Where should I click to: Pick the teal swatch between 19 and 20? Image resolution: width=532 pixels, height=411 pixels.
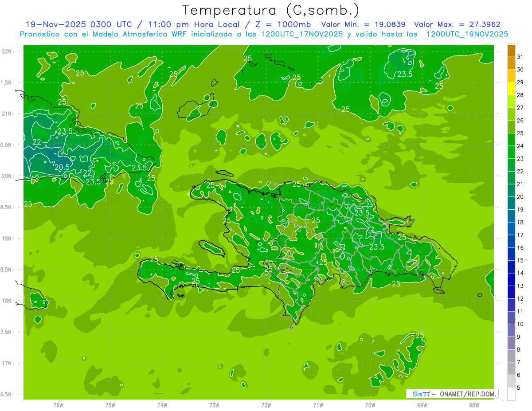[x=511, y=203]
